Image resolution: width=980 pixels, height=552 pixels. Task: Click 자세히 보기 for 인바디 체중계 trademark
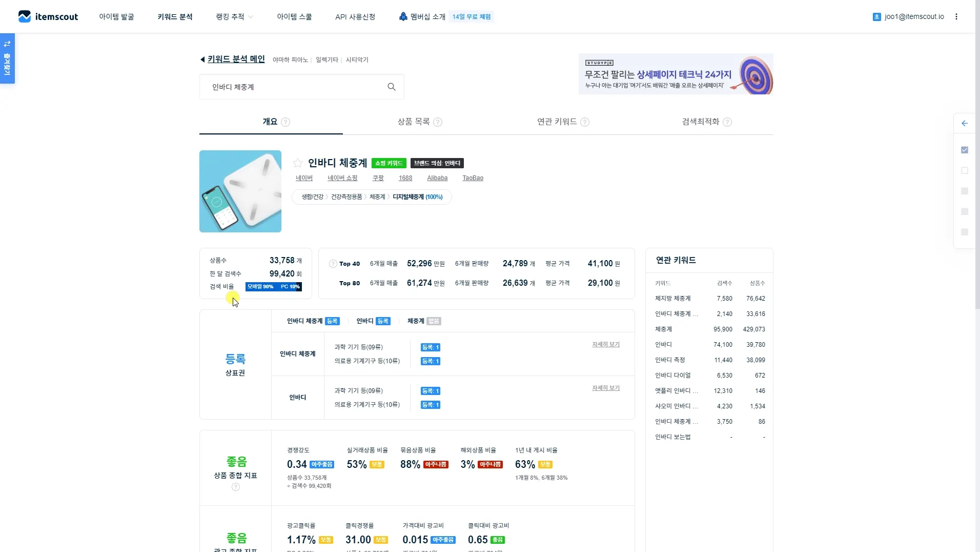(606, 344)
